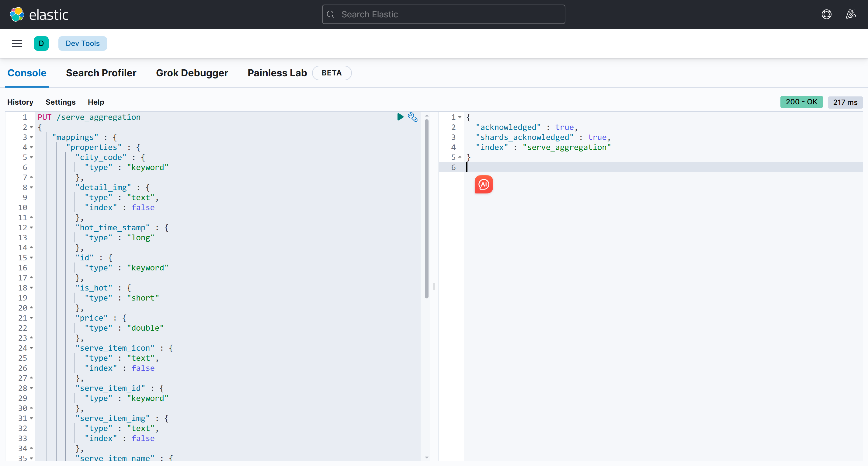868x466 pixels.
Task: Open the wrench request options
Action: click(412, 117)
